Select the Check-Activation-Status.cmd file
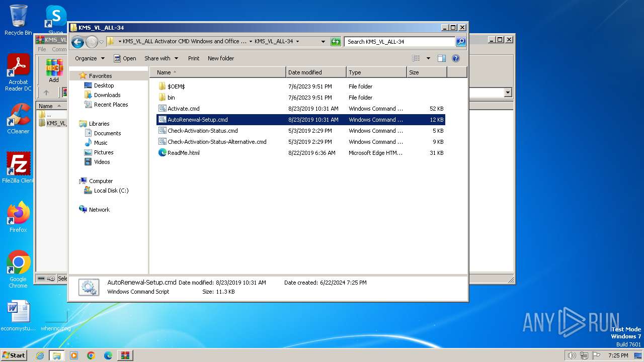Viewport: 644px width, 362px height. pyautogui.click(x=301, y=131)
